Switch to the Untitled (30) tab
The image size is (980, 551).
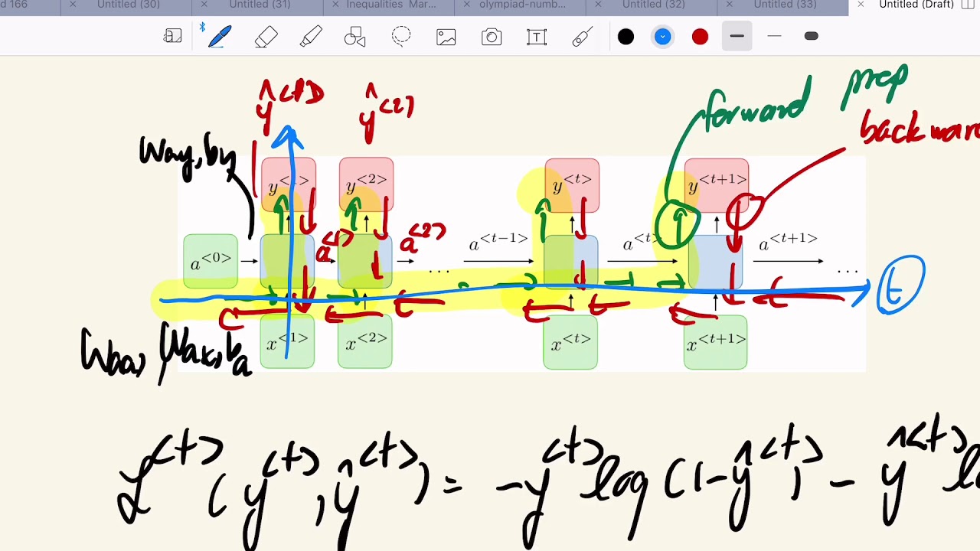click(x=128, y=5)
